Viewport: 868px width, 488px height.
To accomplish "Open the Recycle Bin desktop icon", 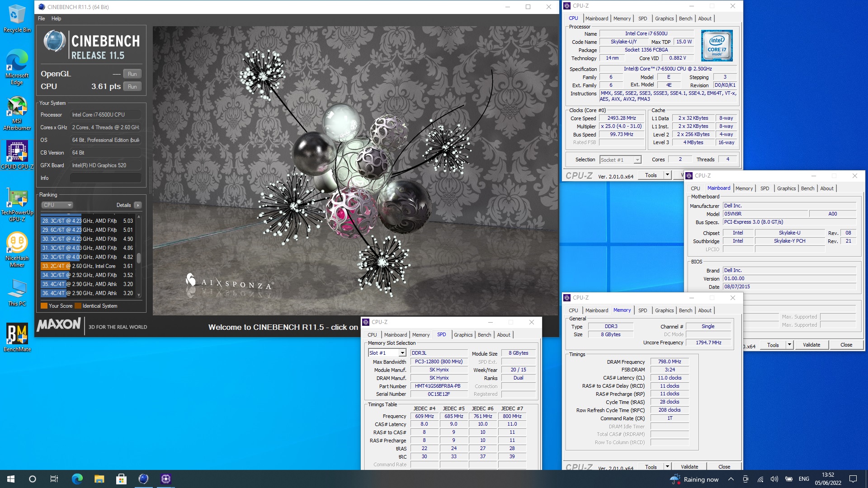I will [x=17, y=18].
